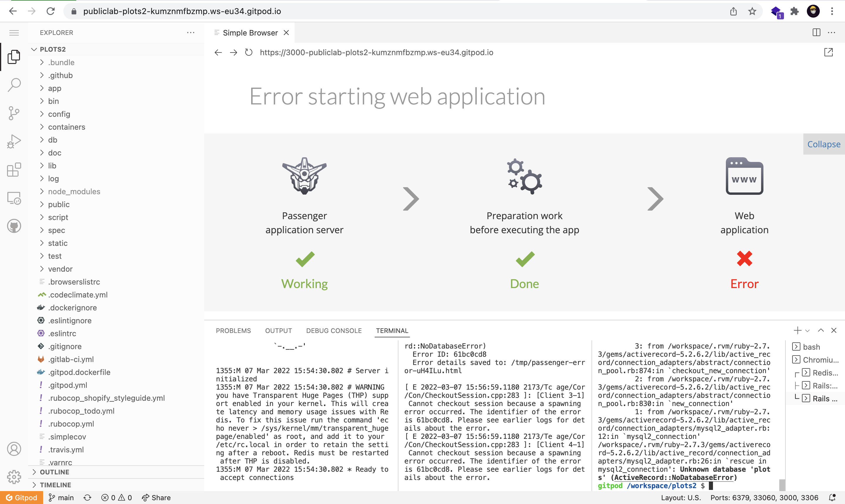Split the editor to the right
845x504 pixels.
pos(816,33)
